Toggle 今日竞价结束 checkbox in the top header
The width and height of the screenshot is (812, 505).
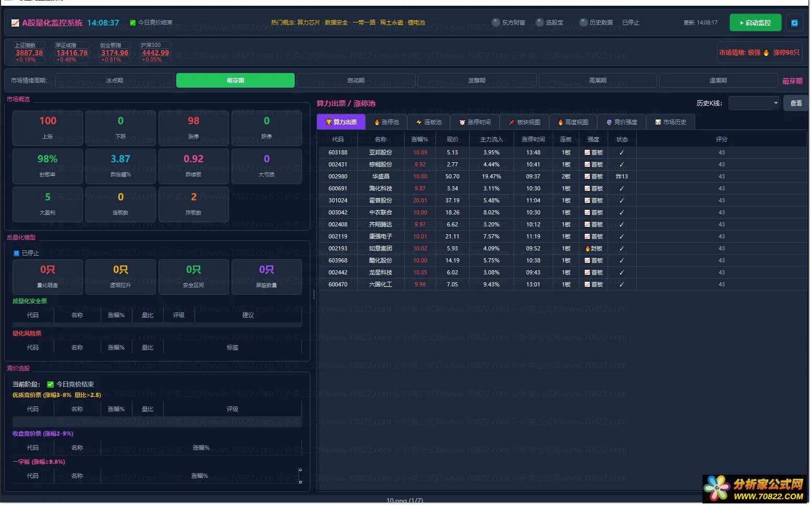coord(132,23)
